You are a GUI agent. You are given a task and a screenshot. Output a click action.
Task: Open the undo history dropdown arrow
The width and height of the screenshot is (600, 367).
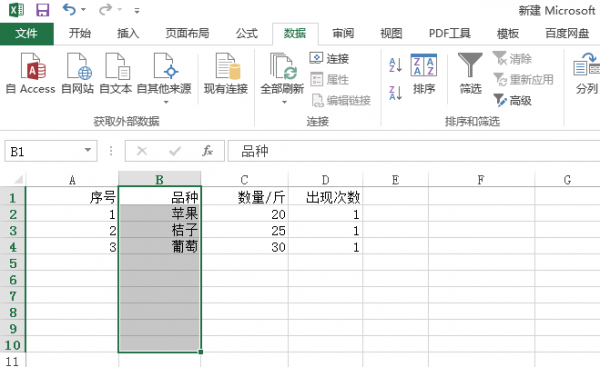click(83, 10)
